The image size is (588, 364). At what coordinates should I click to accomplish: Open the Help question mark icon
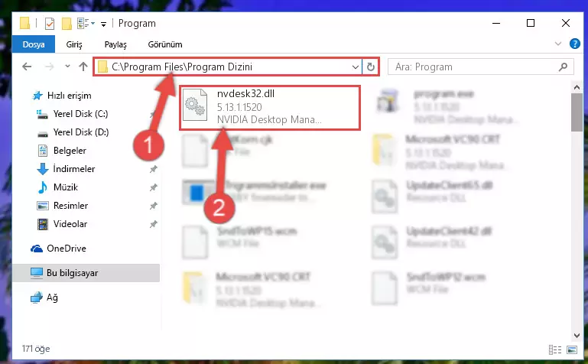click(x=574, y=44)
